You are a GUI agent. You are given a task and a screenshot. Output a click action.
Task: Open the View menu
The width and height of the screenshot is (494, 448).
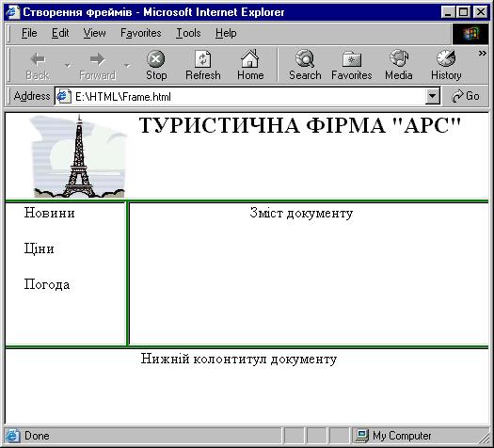[x=94, y=33]
